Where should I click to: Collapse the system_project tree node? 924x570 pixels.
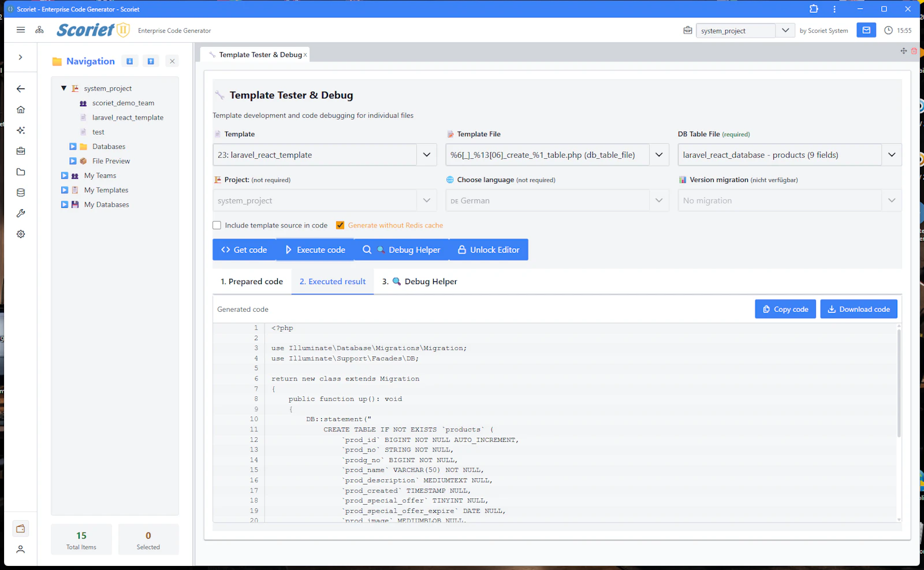64,88
